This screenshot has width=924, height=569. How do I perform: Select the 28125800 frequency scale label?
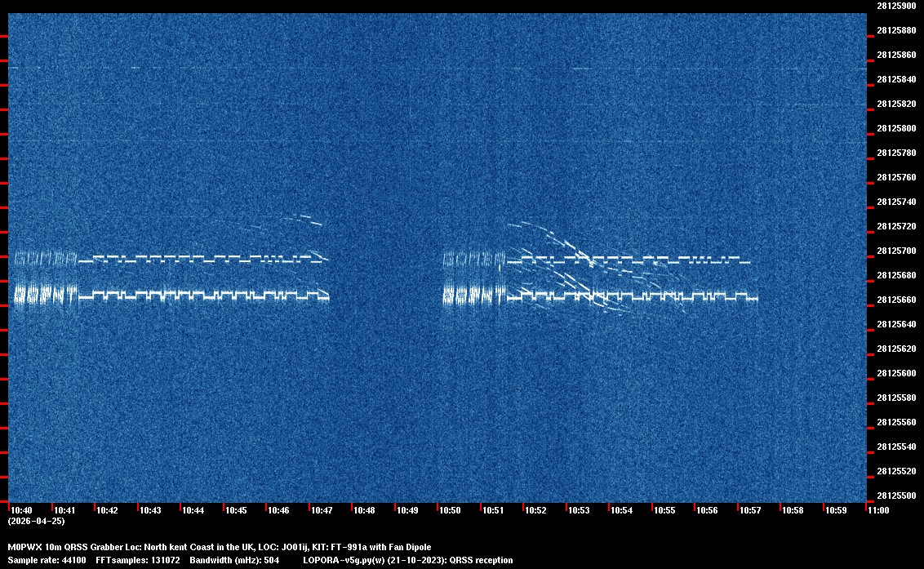(895, 128)
